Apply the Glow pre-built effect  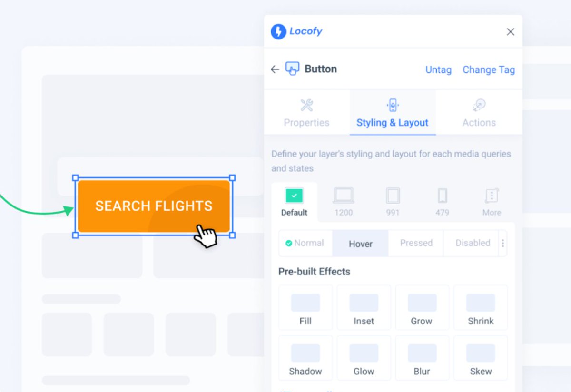coord(364,358)
